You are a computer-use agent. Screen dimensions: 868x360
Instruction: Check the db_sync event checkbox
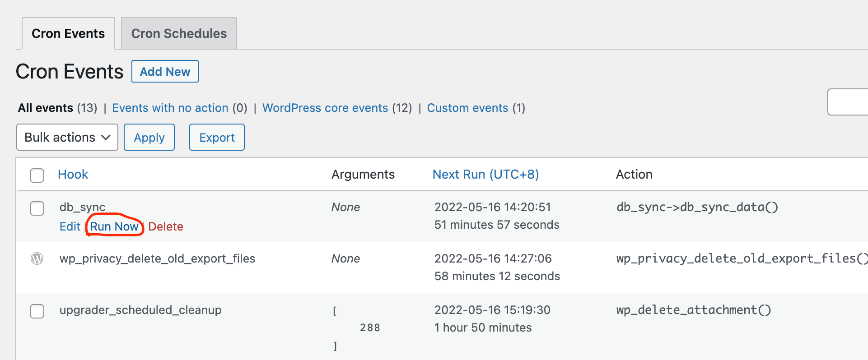coord(37,208)
